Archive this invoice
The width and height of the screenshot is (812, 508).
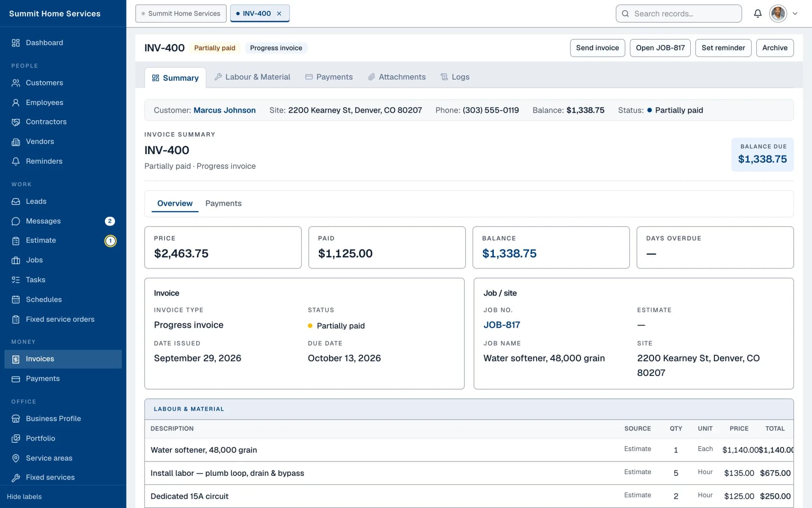click(775, 48)
